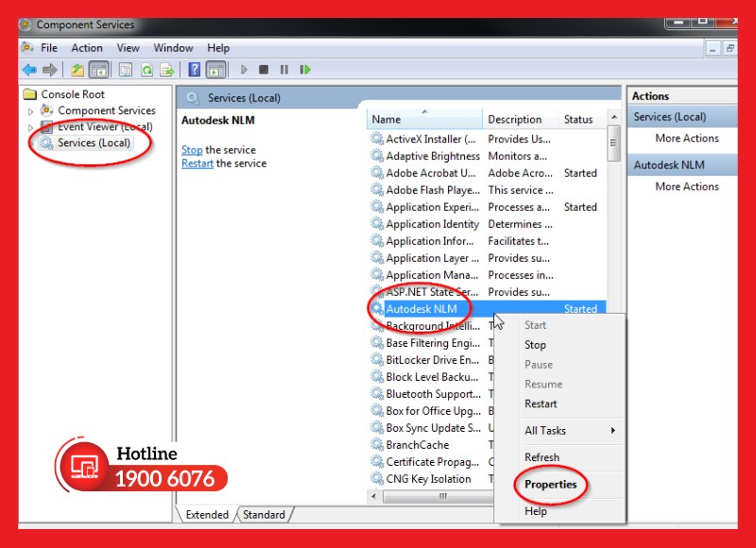Switch to the Extended tab

[x=207, y=515]
